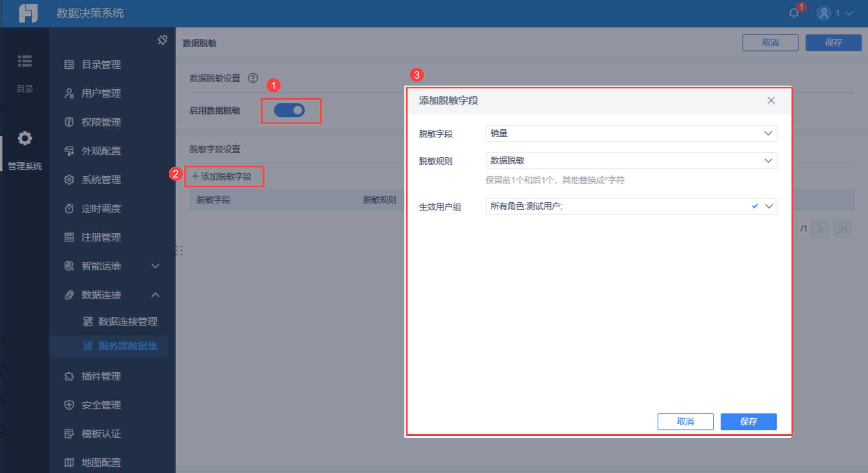
Task: Click the user avatar icon
Action: coord(824,13)
